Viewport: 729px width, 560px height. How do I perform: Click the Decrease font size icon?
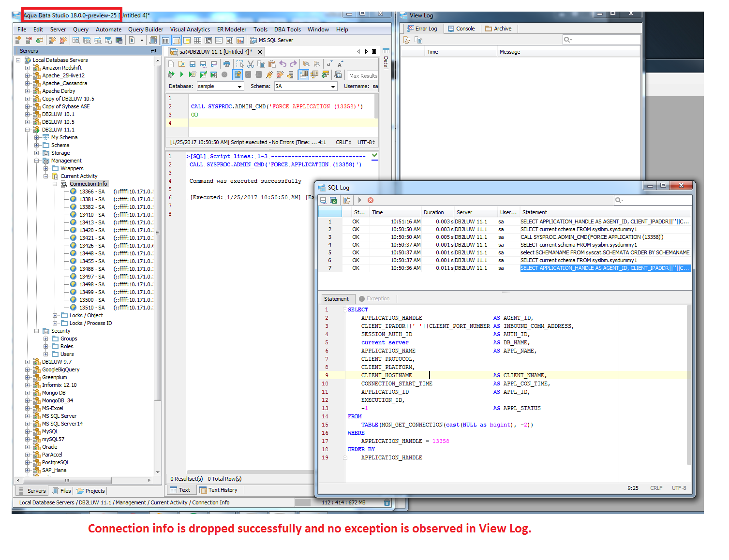coord(329,64)
